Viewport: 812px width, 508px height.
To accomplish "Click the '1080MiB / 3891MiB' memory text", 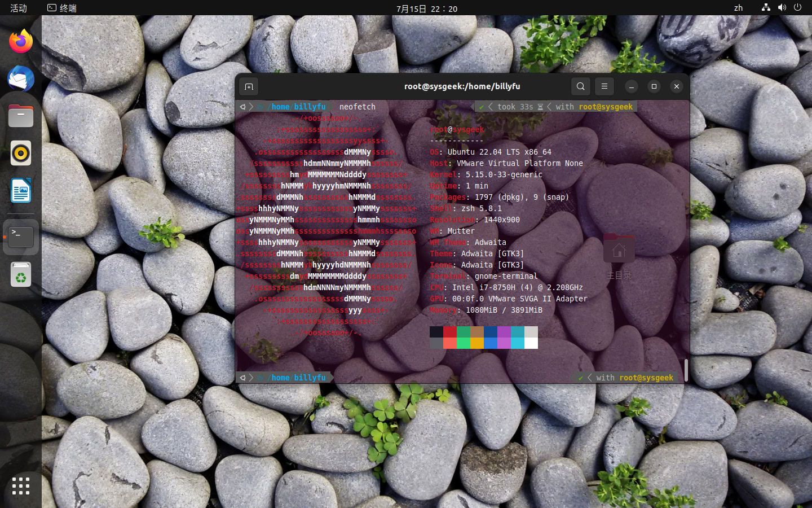I will coord(504,310).
